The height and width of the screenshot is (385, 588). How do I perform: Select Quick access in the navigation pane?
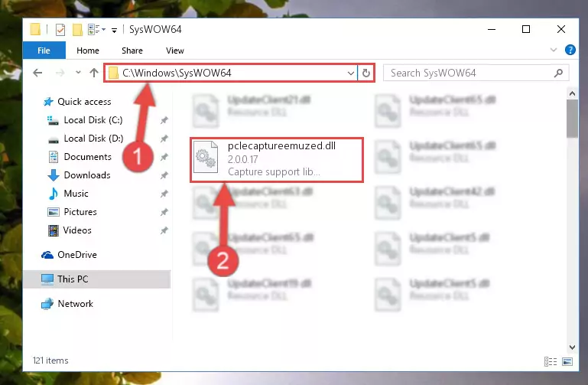pyautogui.click(x=77, y=102)
